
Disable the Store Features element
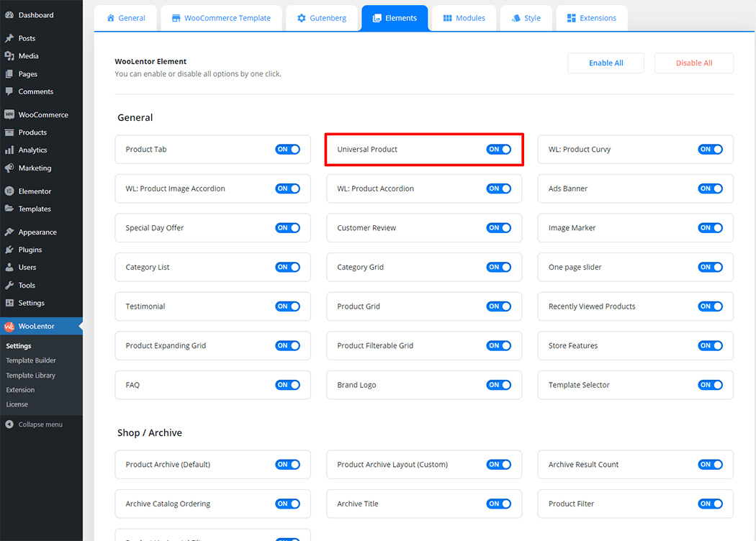[x=710, y=346]
